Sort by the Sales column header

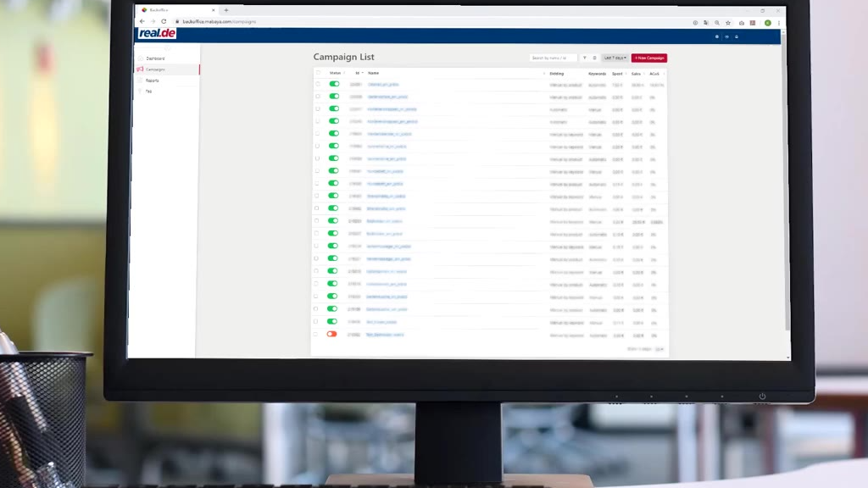pyautogui.click(x=636, y=74)
